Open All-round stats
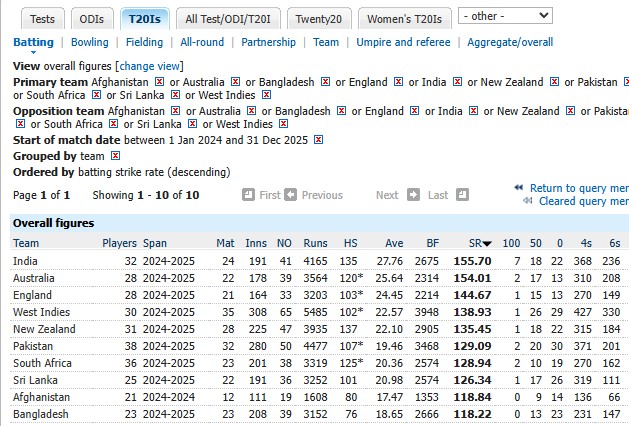 point(202,42)
